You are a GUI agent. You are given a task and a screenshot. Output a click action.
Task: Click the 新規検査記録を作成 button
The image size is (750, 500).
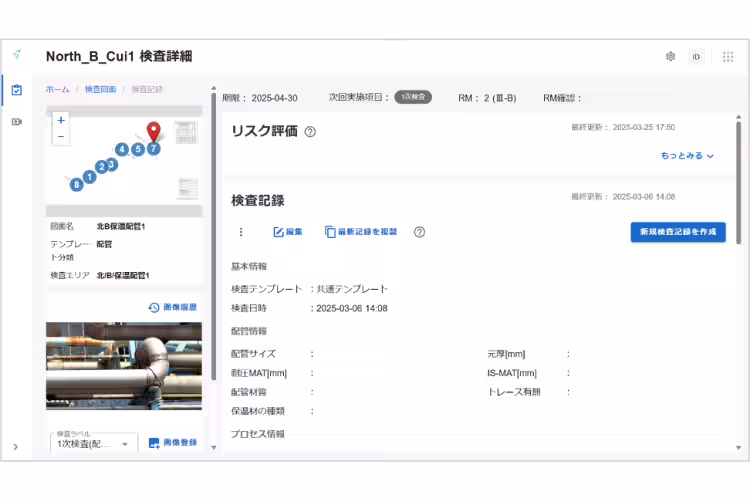click(677, 232)
